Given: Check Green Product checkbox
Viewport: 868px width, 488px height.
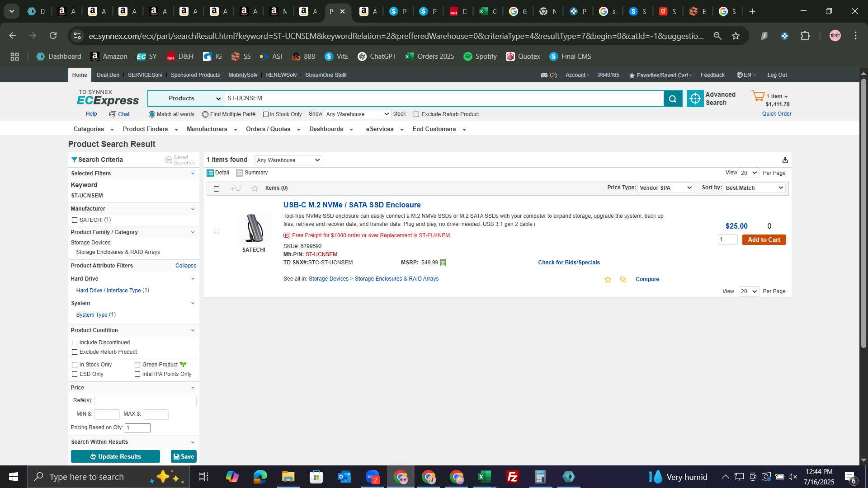Looking at the screenshot, I should point(137,365).
